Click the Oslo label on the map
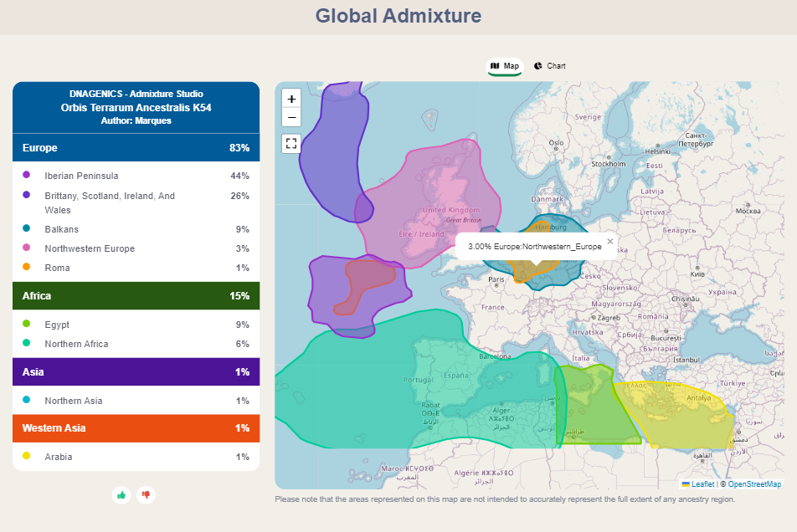Viewport: 797px width, 532px height. click(556, 143)
